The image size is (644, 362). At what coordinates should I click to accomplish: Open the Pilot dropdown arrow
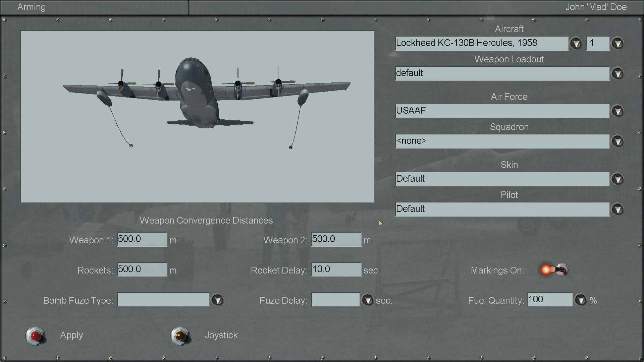(x=618, y=209)
